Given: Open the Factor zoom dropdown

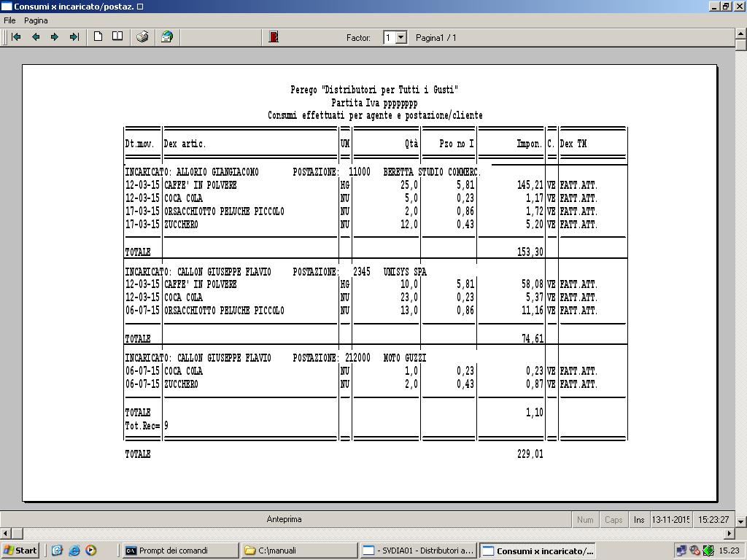Looking at the screenshot, I should (401, 37).
